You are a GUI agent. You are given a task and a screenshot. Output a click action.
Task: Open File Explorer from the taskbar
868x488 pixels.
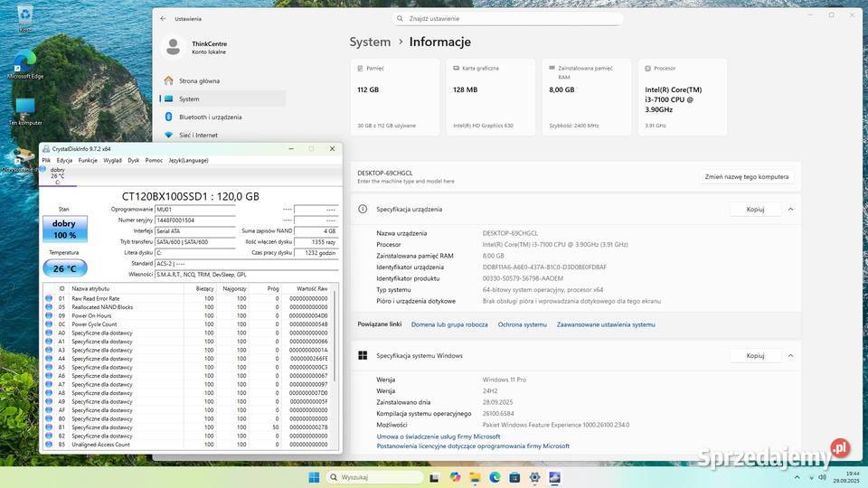[x=475, y=477]
